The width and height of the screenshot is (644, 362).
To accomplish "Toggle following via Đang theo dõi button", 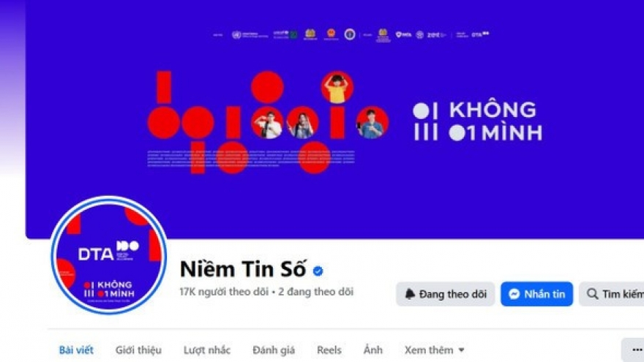I will coord(445,294).
